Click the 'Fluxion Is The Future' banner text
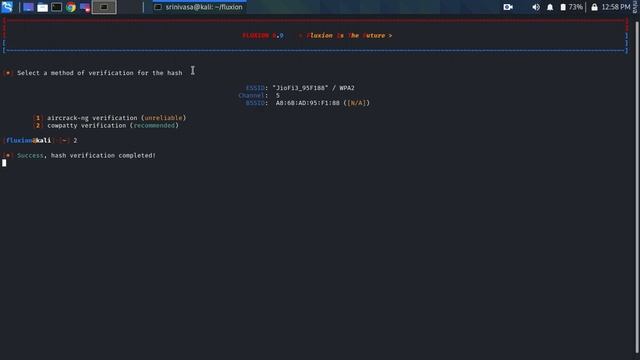Viewport: 640px width, 360px height. 346,36
